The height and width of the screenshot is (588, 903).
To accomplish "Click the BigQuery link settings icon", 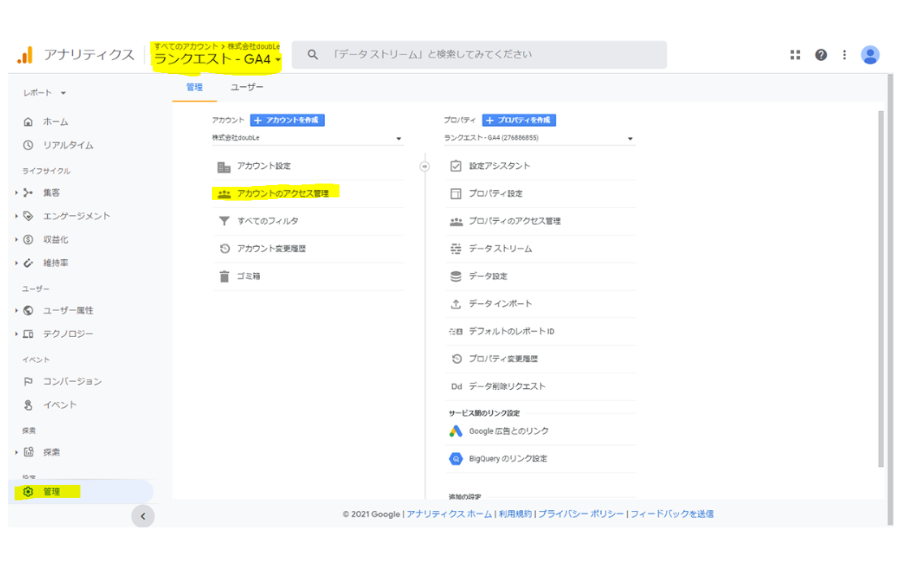I will (456, 459).
